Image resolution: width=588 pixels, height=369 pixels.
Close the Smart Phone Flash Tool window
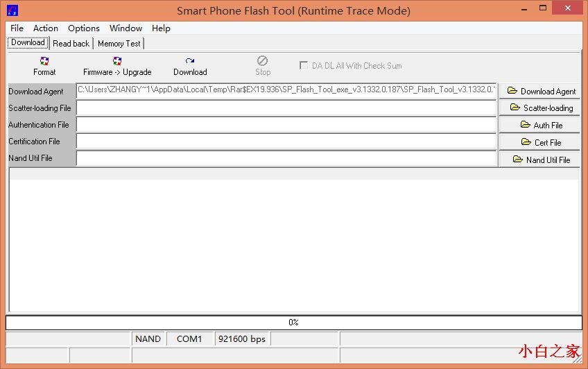(x=568, y=8)
